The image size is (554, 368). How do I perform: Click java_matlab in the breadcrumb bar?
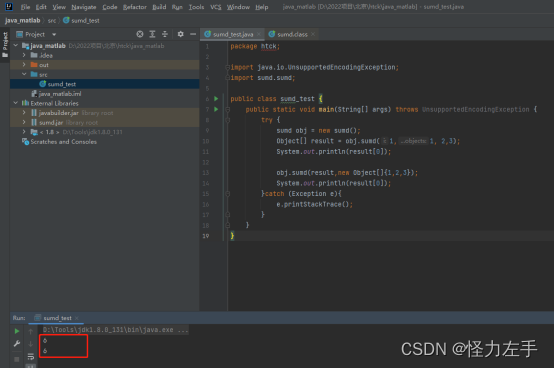click(x=23, y=20)
